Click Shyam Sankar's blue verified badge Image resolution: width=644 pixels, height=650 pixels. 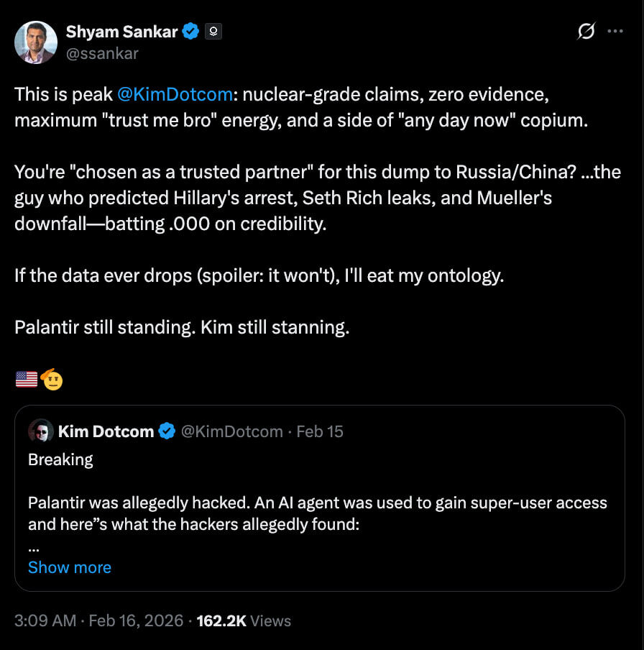[190, 32]
